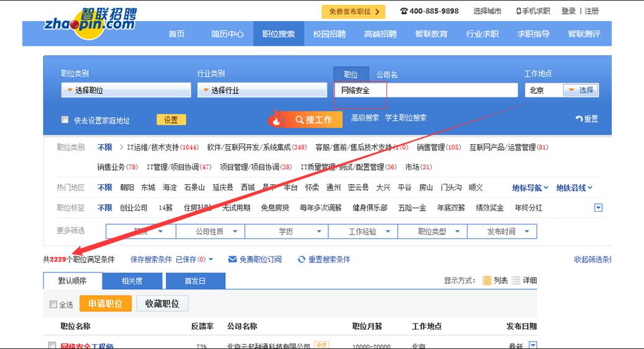The width and height of the screenshot is (644, 349).
Task: Switch to 详细 detail view icon
Action: point(516,281)
